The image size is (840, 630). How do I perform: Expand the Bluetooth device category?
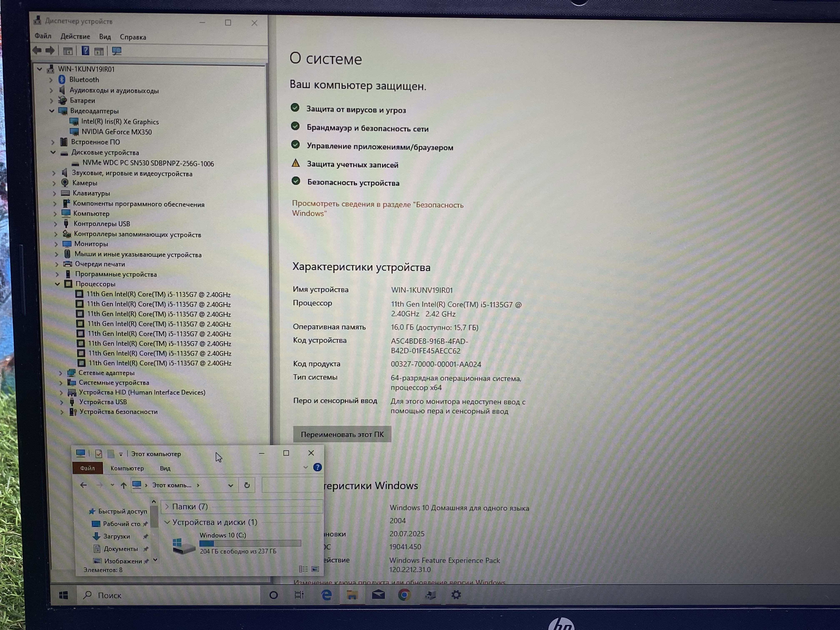pyautogui.click(x=50, y=80)
